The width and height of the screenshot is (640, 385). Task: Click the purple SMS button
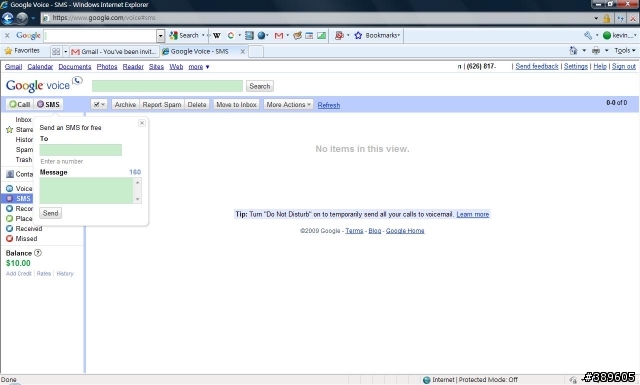coord(48,105)
